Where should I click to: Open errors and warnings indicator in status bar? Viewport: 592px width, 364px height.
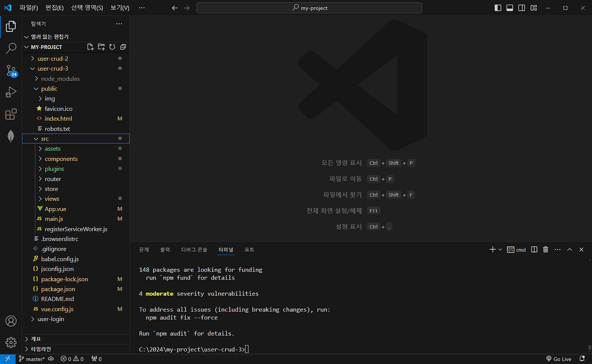pyautogui.click(x=72, y=359)
